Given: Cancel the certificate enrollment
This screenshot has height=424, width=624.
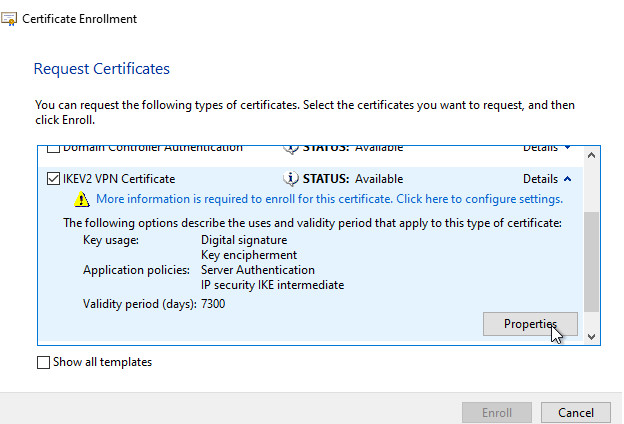Looking at the screenshot, I should (575, 412).
